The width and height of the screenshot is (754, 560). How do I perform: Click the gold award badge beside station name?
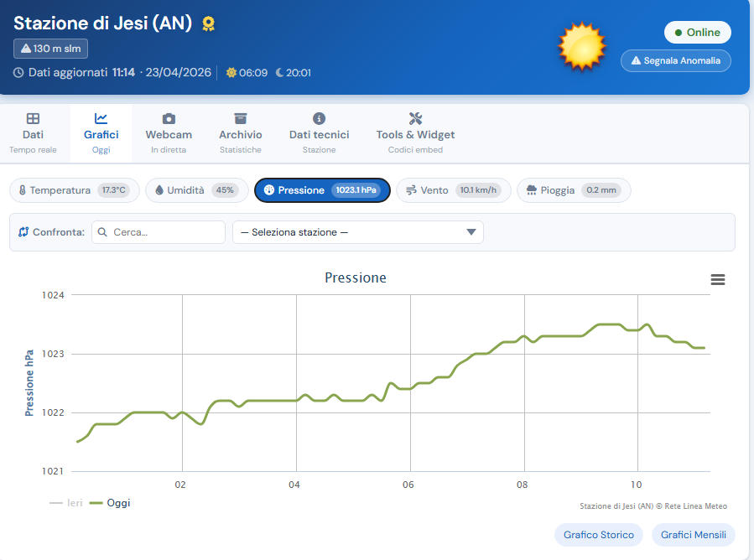(209, 23)
